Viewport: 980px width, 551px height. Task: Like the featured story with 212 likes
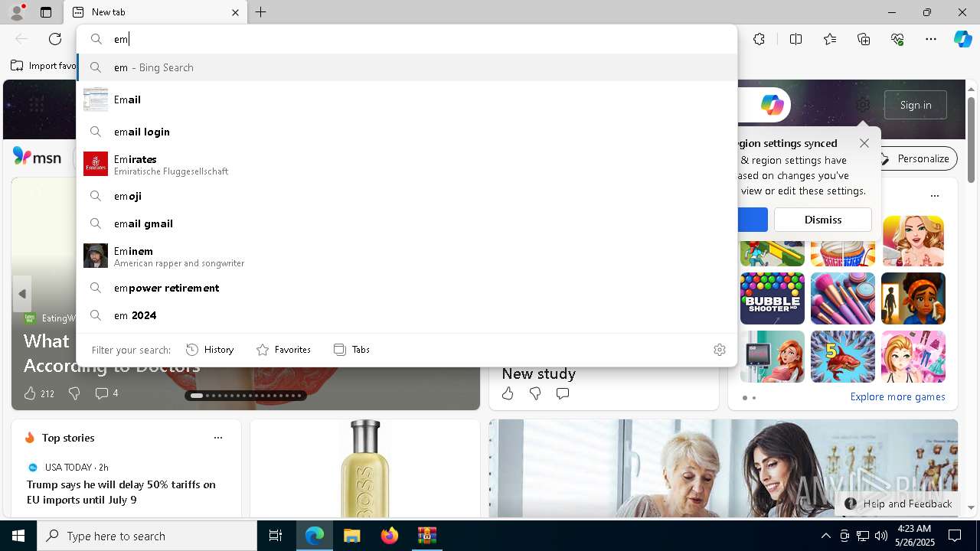click(30, 393)
